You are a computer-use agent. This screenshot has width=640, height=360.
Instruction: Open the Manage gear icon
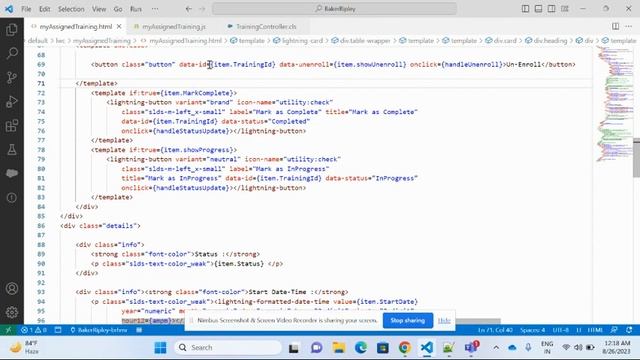coord(12,312)
